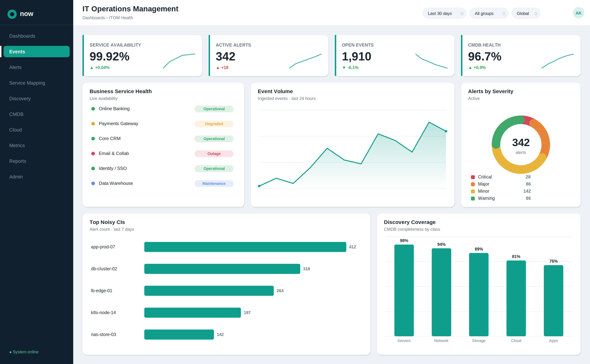Click Email & Collab's red status dot
Image resolution: width=590 pixels, height=364 pixels.
pyautogui.click(x=93, y=154)
